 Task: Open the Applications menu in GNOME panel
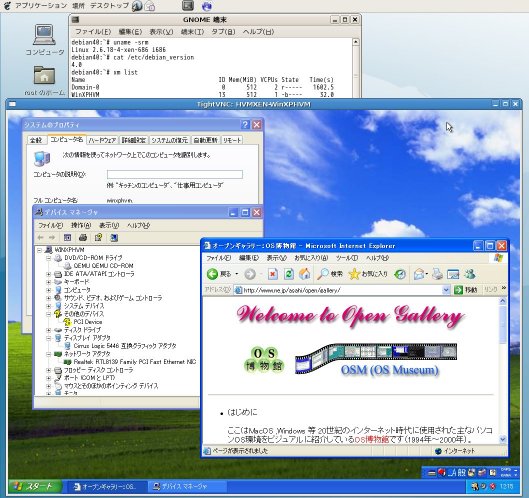click(41, 5)
